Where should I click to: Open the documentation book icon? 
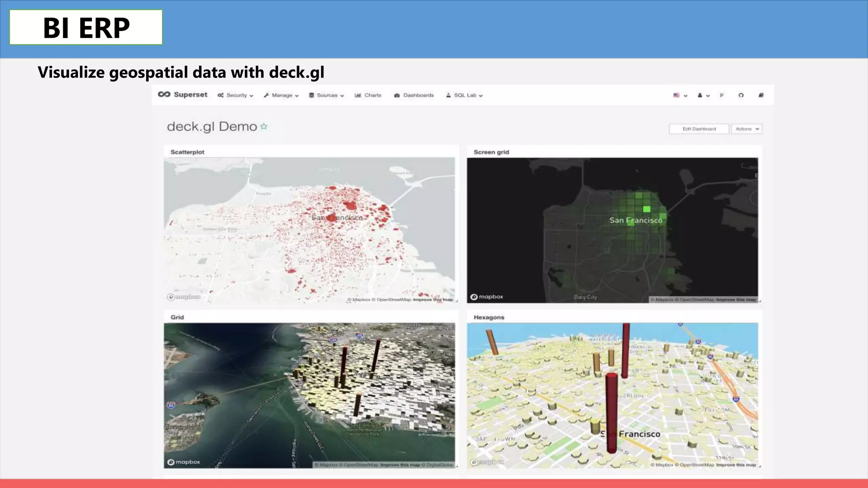(761, 95)
